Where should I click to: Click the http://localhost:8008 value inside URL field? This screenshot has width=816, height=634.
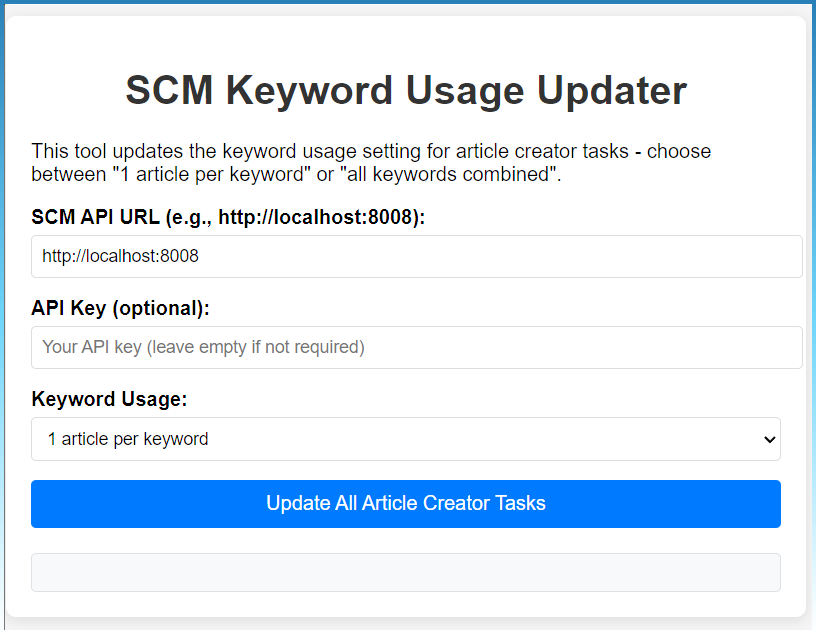[120, 257]
